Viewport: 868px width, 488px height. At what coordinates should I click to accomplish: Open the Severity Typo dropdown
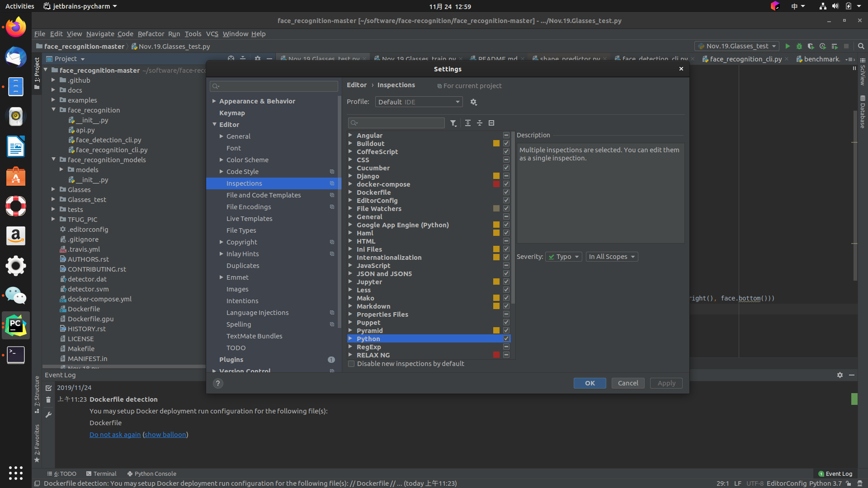coord(563,257)
